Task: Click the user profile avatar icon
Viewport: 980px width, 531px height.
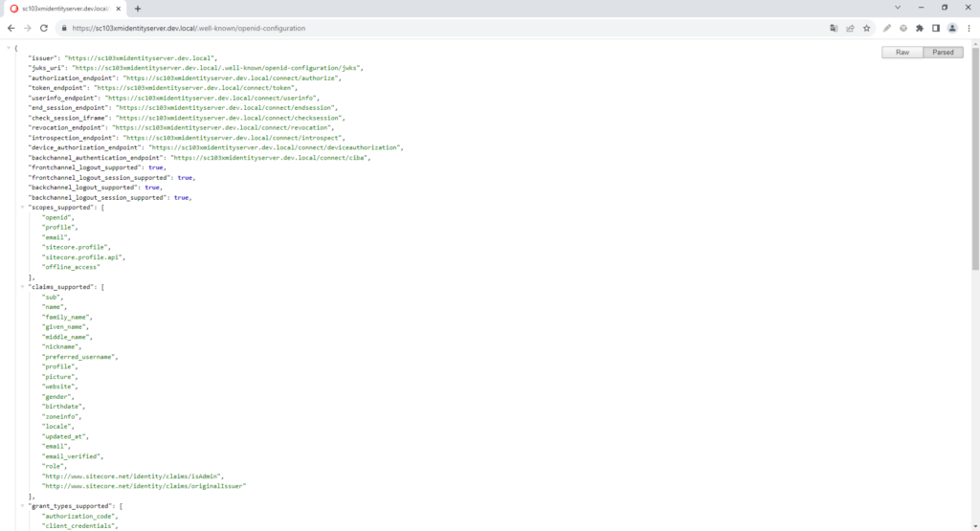Action: click(952, 28)
